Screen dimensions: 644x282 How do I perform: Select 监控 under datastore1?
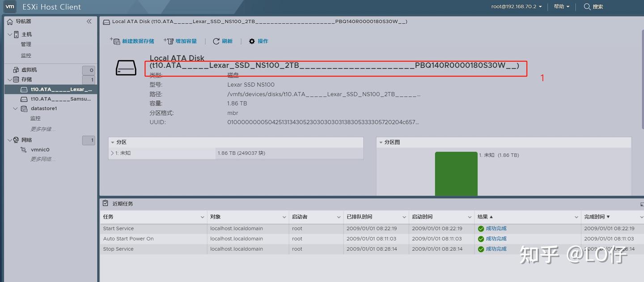tap(35, 119)
